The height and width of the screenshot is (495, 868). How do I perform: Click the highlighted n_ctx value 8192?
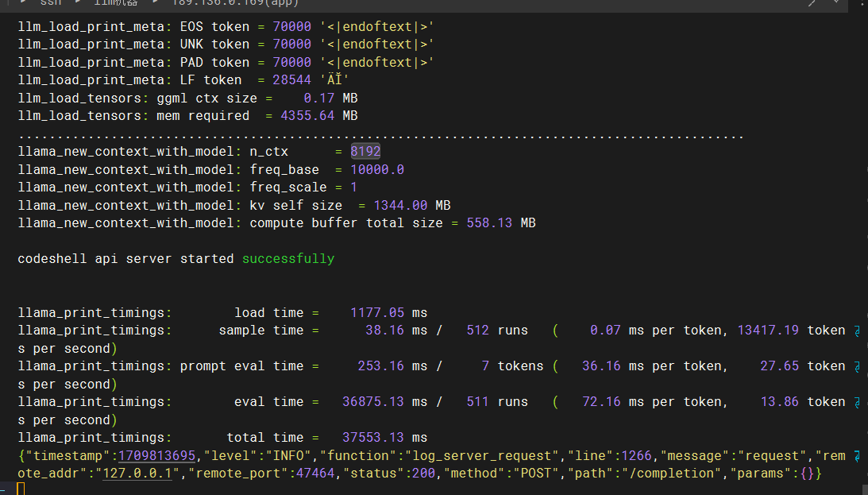(x=365, y=151)
